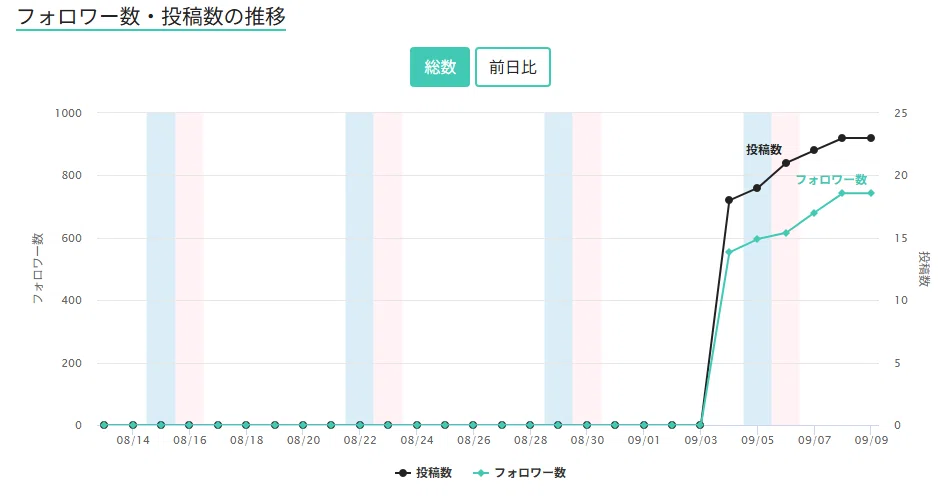Toggle 投稿数 series in the legend

tap(424, 473)
